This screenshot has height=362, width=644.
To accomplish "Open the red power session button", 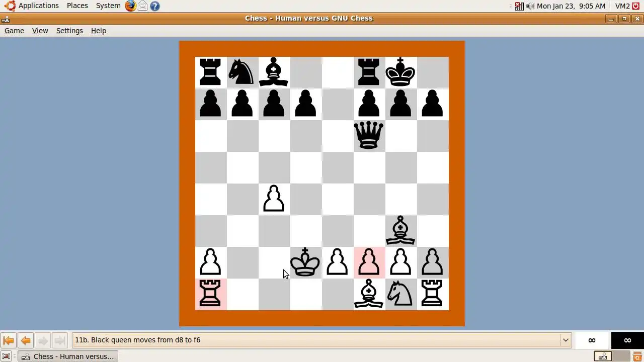I will pos(636,6).
